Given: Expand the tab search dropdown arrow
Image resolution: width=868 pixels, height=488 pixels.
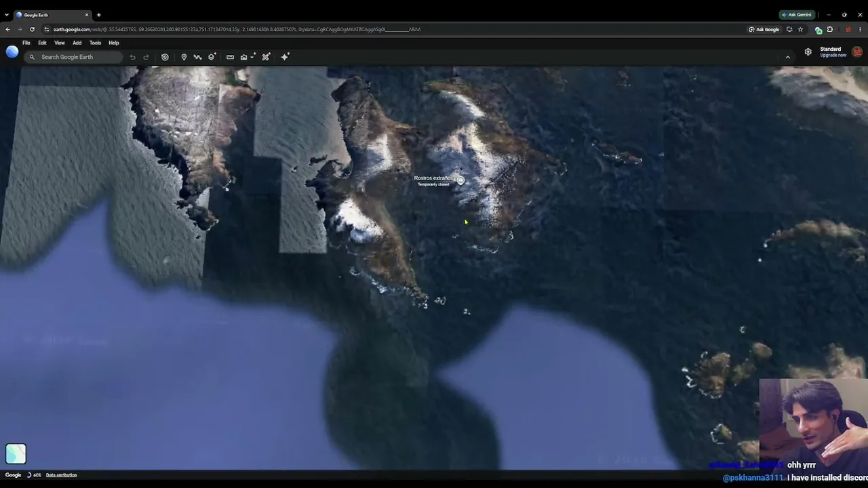Looking at the screenshot, I should pyautogui.click(x=7, y=14).
